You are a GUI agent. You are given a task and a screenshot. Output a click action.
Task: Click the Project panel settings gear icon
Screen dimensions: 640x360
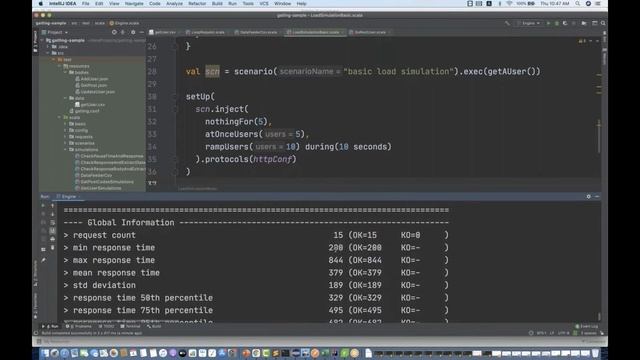(133, 32)
